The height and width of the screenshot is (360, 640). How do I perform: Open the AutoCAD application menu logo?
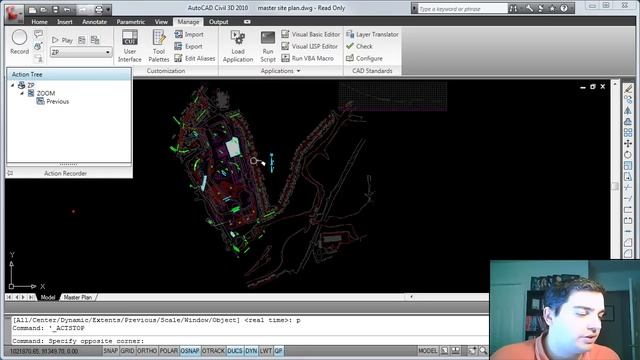tap(13, 13)
